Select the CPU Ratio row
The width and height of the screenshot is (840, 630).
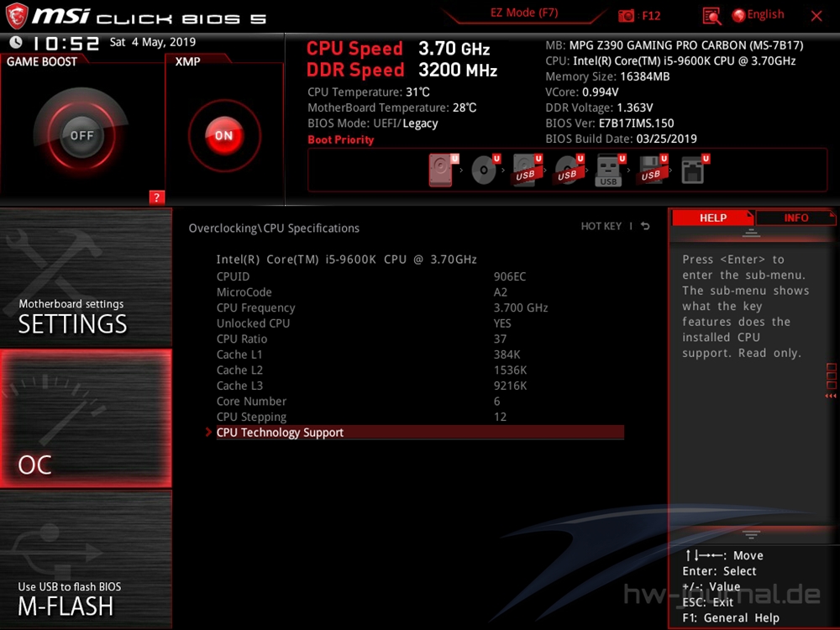(420, 339)
